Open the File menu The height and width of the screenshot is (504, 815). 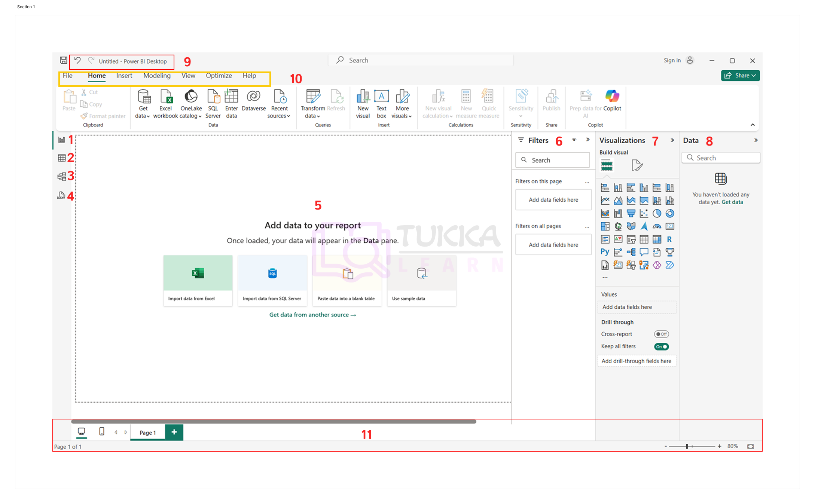point(68,76)
